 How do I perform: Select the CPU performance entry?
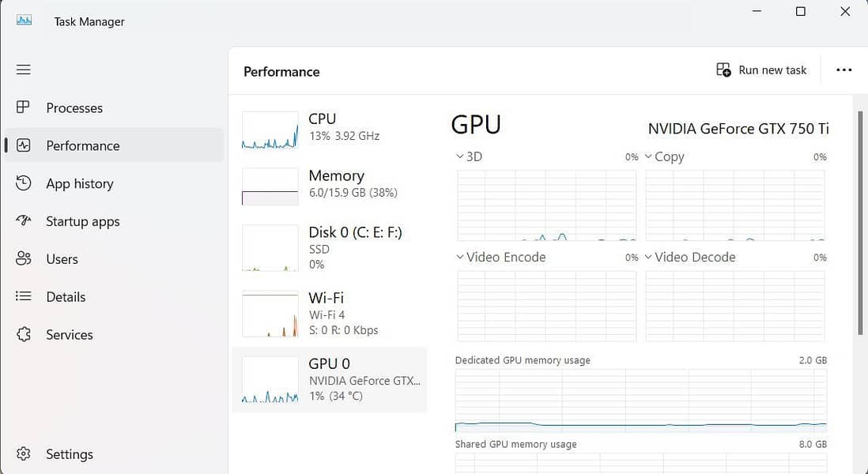330,126
